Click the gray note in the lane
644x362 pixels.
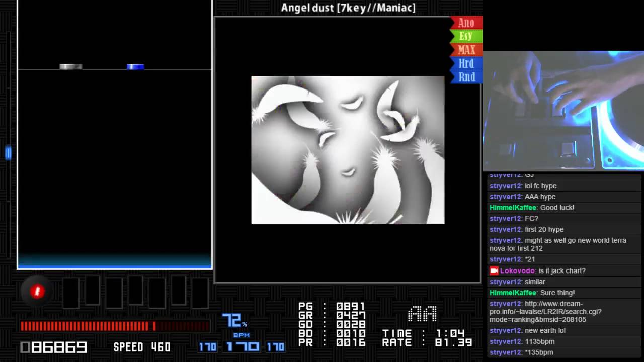pos(70,66)
